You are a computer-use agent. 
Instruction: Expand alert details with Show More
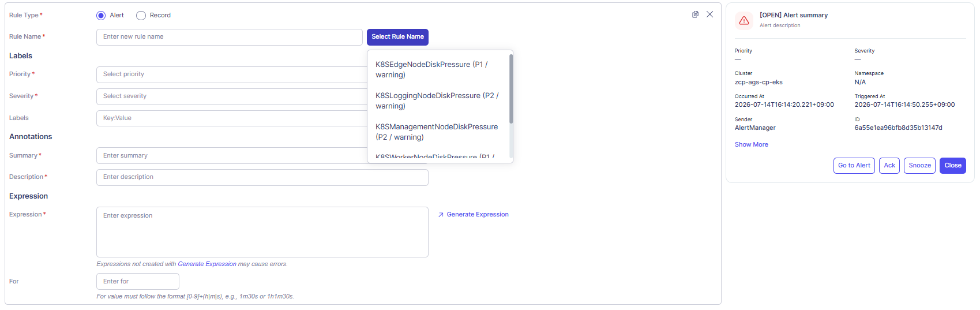tap(751, 145)
